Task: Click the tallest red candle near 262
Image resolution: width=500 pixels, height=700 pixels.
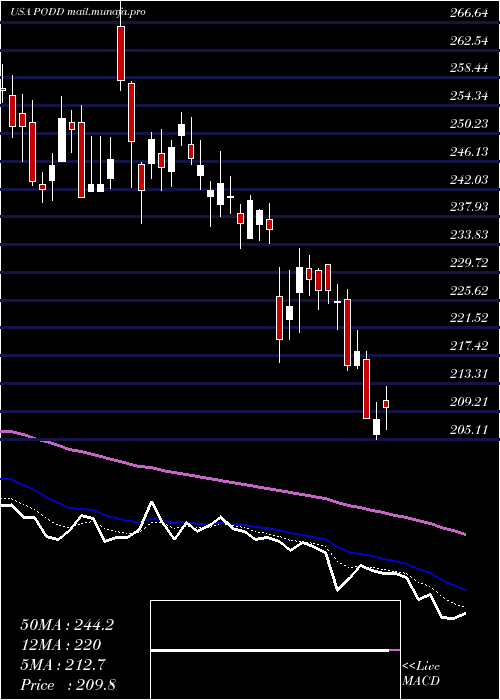Action: pos(121,54)
